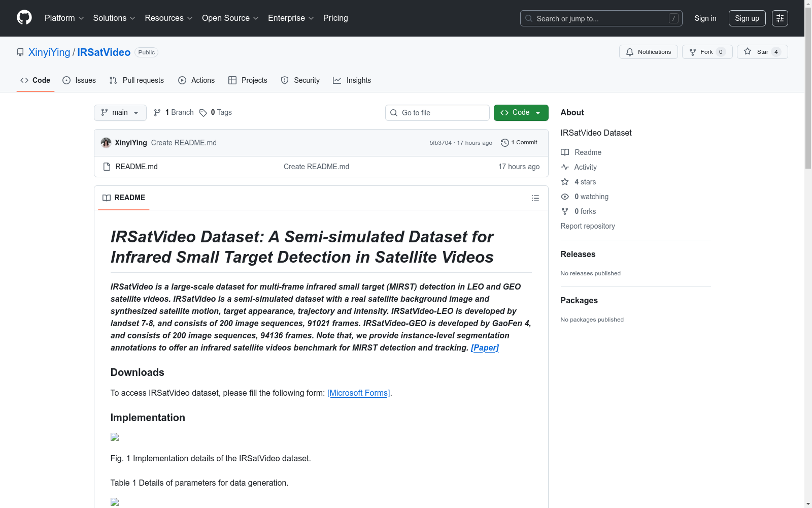Click the Readme link in About
Screen dimensions: 812x508
tap(581, 152)
